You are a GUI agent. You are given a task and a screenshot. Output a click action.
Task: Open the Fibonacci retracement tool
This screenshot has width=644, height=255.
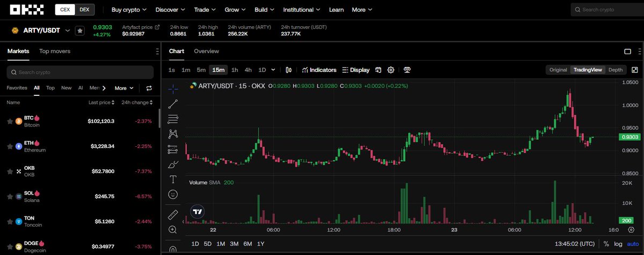click(x=173, y=119)
